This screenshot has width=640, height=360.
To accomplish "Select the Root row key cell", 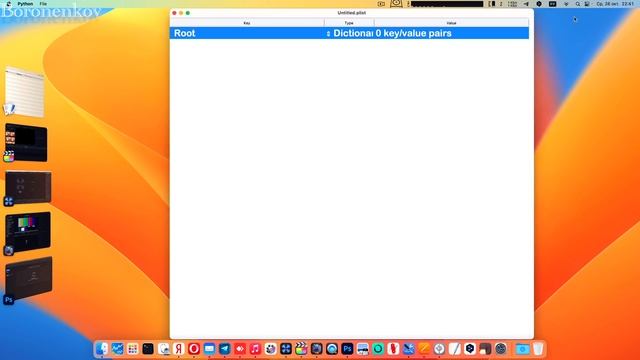I will [247, 33].
